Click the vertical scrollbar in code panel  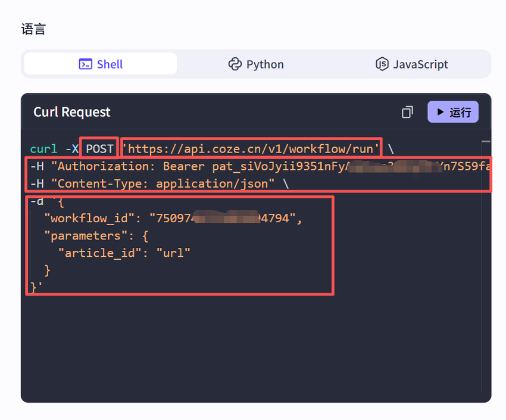(x=485, y=266)
